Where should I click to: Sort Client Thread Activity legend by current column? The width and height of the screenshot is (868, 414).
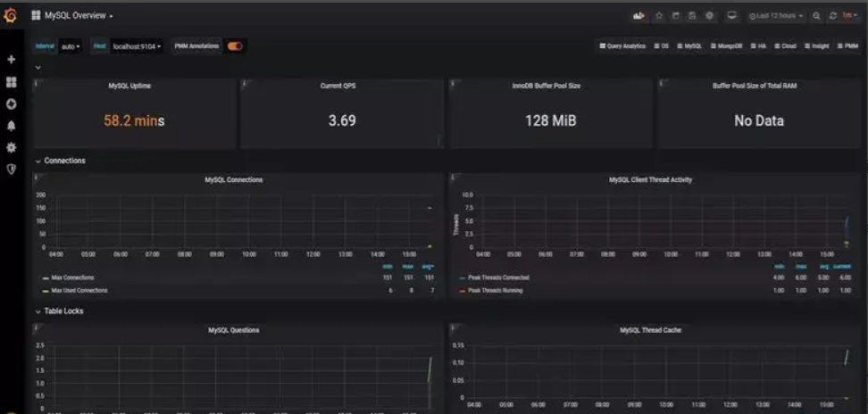pos(842,267)
